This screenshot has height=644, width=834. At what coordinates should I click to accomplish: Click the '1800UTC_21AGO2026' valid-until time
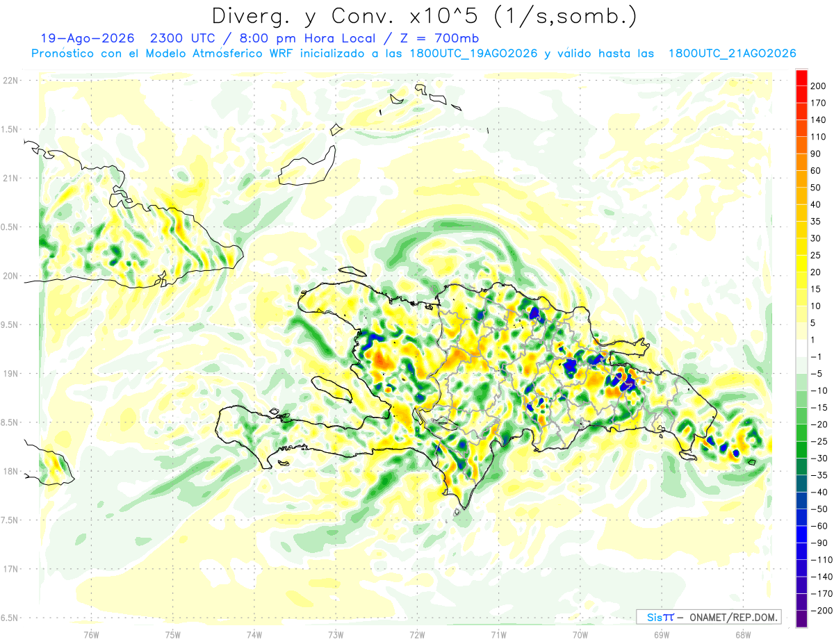(x=732, y=53)
